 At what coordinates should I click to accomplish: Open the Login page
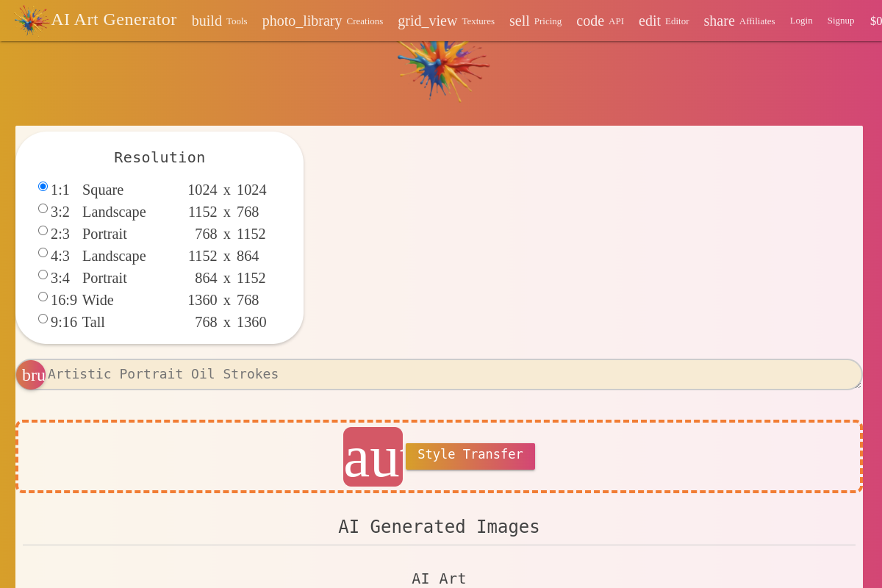point(801,21)
